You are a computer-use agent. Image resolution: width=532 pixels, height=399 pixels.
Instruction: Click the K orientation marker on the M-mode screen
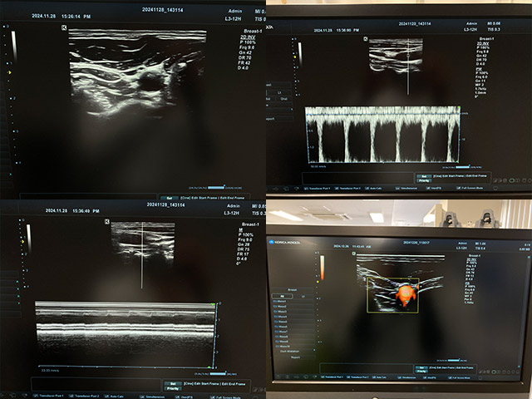(x=107, y=222)
